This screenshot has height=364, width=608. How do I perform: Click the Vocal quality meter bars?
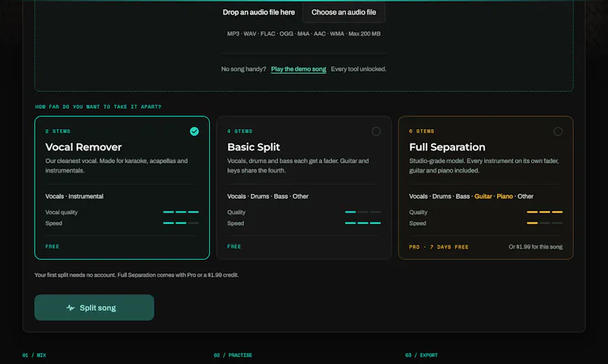181,212
